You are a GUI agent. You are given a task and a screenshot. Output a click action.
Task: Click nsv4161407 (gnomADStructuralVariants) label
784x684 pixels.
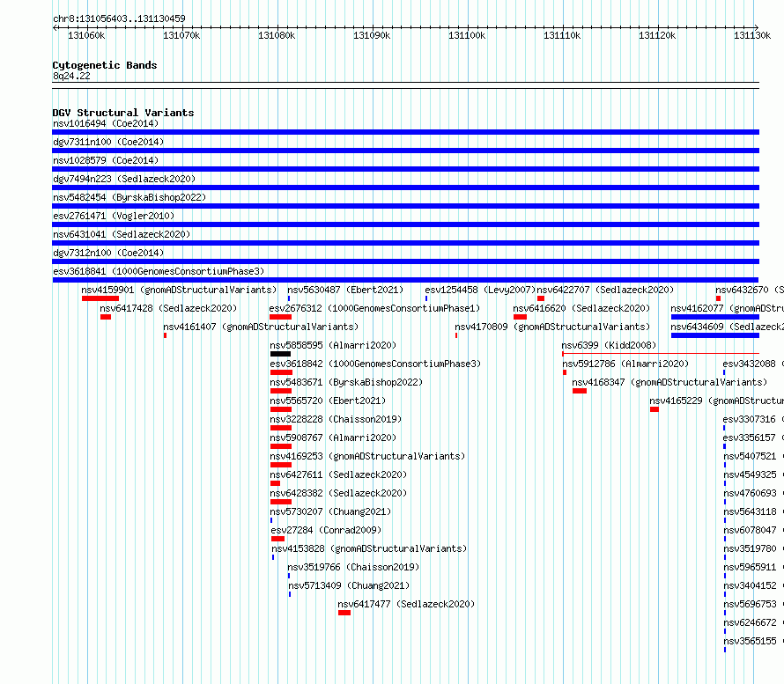click(x=261, y=327)
